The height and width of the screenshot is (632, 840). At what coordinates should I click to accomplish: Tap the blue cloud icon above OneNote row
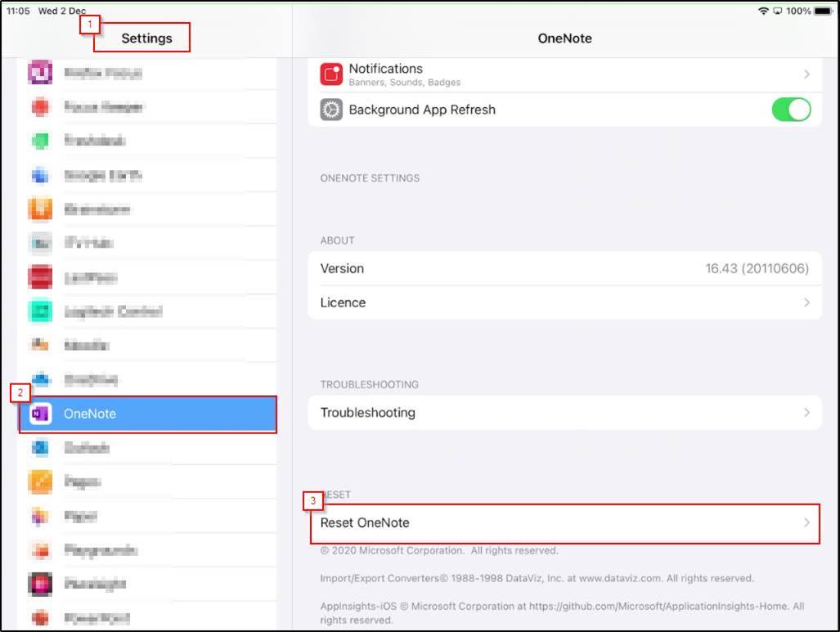click(x=41, y=379)
